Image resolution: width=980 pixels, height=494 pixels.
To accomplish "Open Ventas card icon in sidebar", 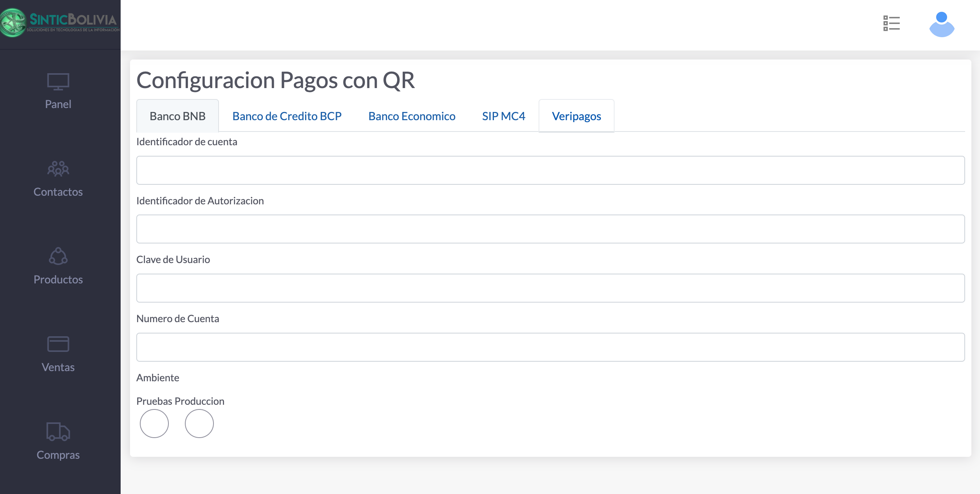I will tap(58, 344).
